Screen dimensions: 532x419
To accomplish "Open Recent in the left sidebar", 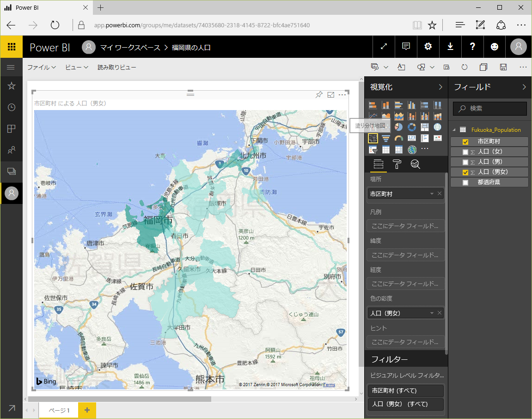I will (x=12, y=107).
